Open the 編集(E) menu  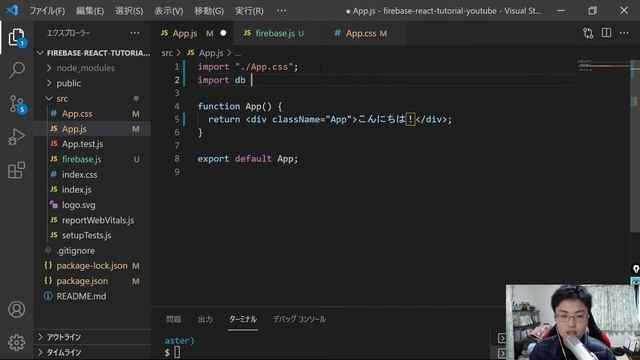tap(90, 11)
